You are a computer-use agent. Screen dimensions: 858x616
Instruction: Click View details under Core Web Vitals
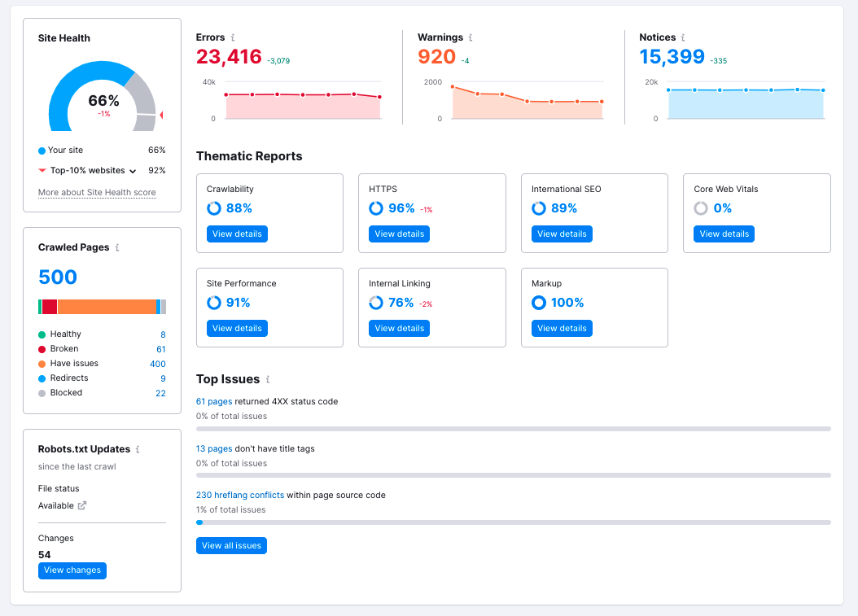(724, 234)
